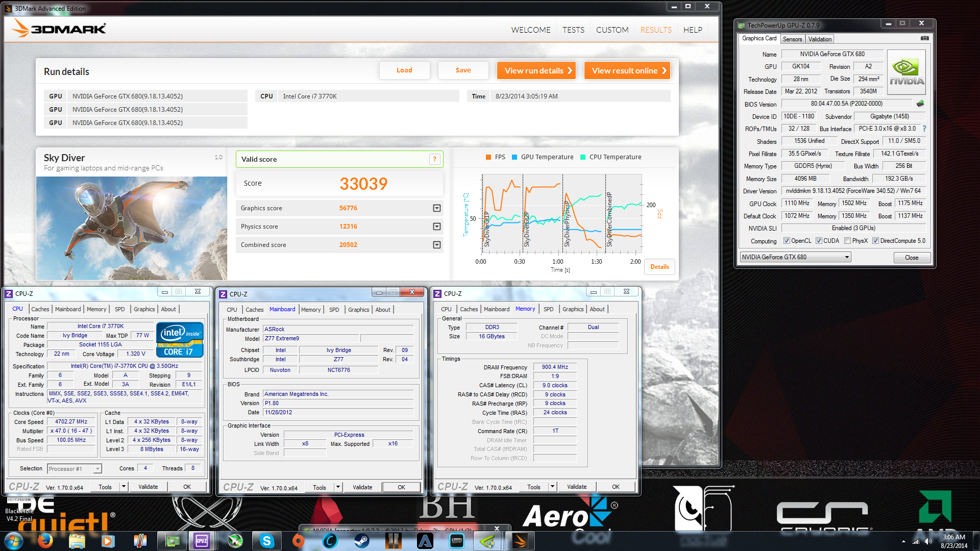Click the NVIDIA logo in GPU-Z
This screenshot has height=551, width=980.
click(906, 72)
